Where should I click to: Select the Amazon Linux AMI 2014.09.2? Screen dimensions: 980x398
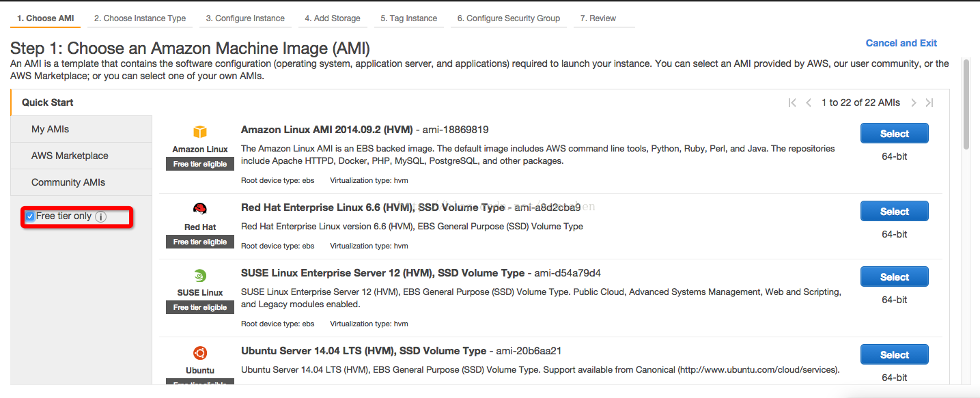[895, 134]
